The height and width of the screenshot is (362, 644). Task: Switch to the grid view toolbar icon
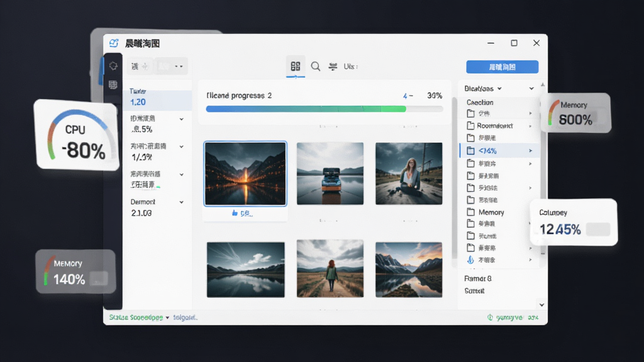tap(296, 66)
